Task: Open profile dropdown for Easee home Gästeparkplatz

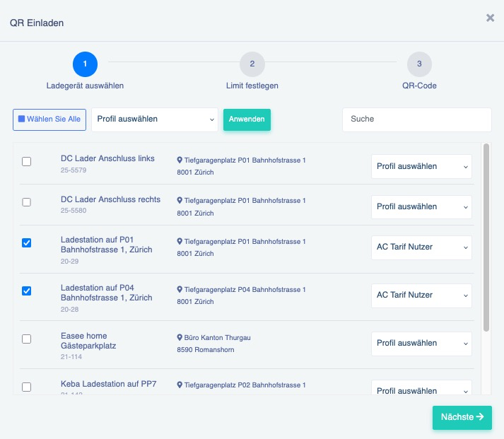Action: point(421,344)
